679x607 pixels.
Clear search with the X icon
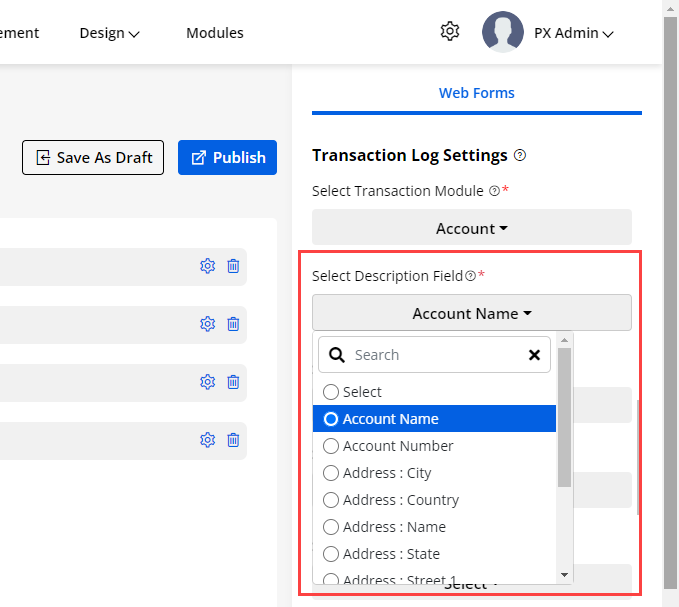534,355
